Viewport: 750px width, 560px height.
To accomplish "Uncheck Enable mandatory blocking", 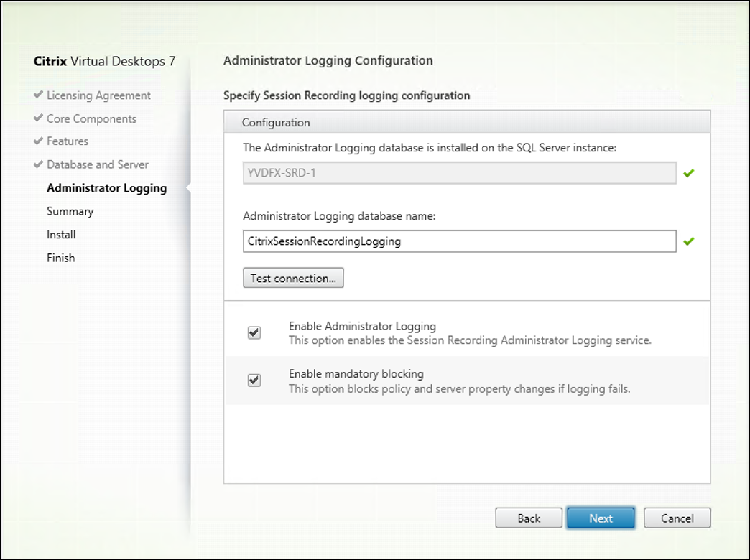I will coord(254,381).
